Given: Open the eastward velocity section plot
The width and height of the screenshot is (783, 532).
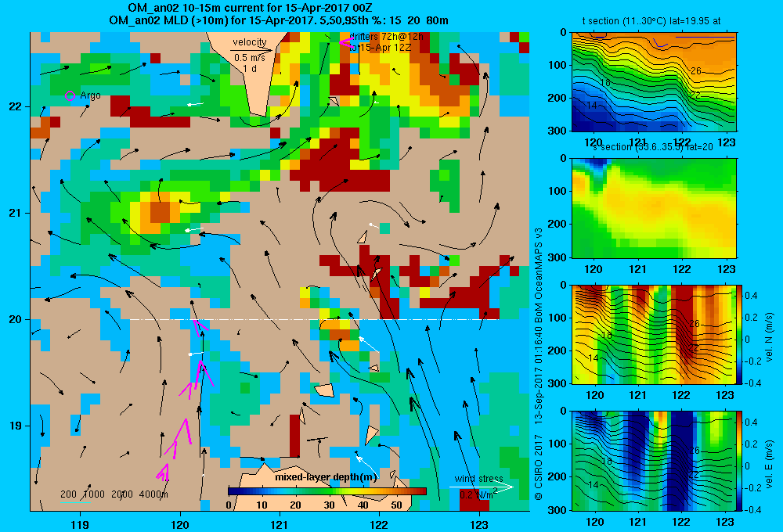Looking at the screenshot, I should pos(654,461).
